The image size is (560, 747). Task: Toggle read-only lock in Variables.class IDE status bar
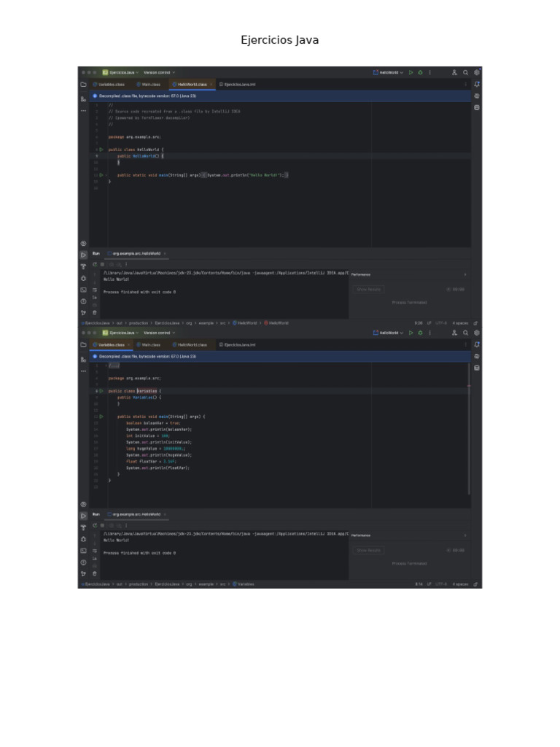(x=475, y=584)
